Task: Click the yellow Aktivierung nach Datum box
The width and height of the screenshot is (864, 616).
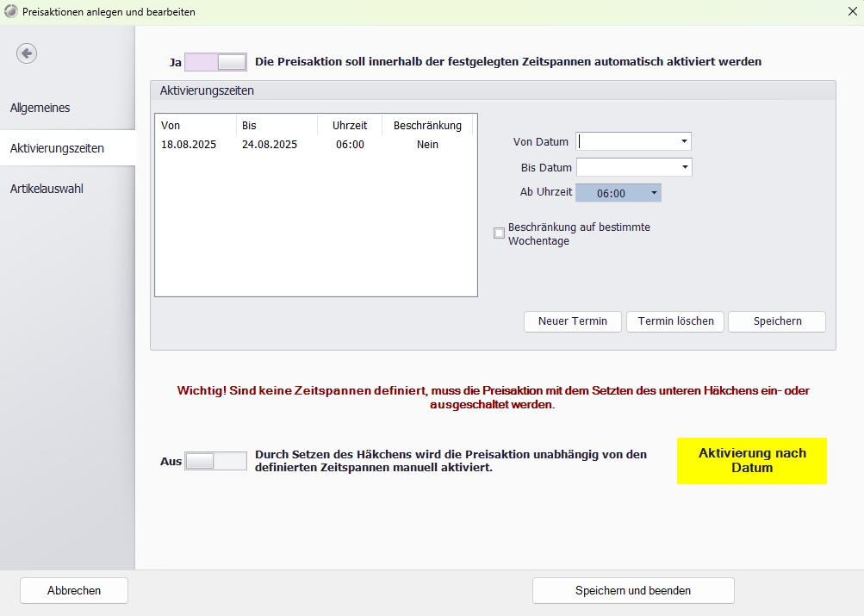Action: (x=751, y=461)
